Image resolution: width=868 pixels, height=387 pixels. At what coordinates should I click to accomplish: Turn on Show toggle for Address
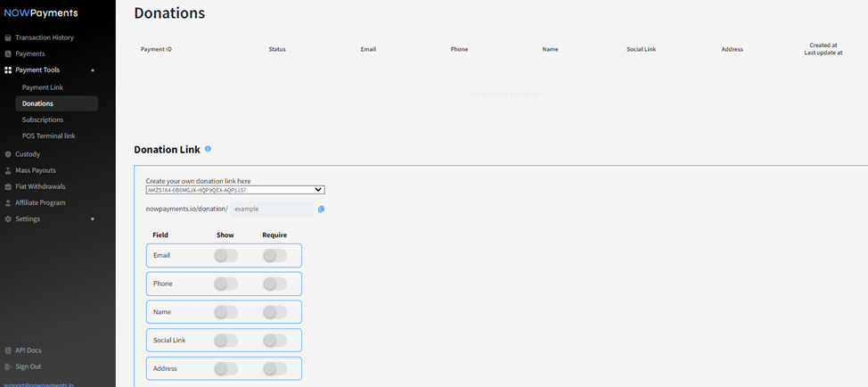(225, 368)
